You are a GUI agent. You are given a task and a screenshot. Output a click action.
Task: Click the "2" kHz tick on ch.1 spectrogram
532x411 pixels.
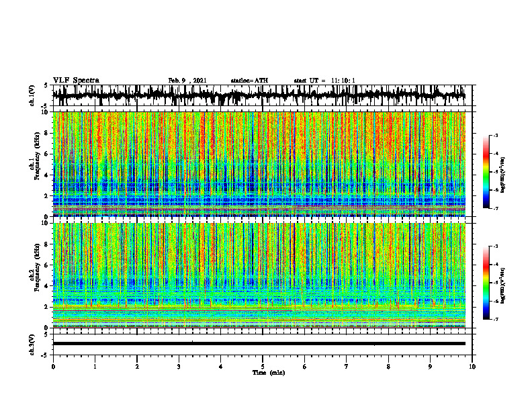tap(47, 195)
